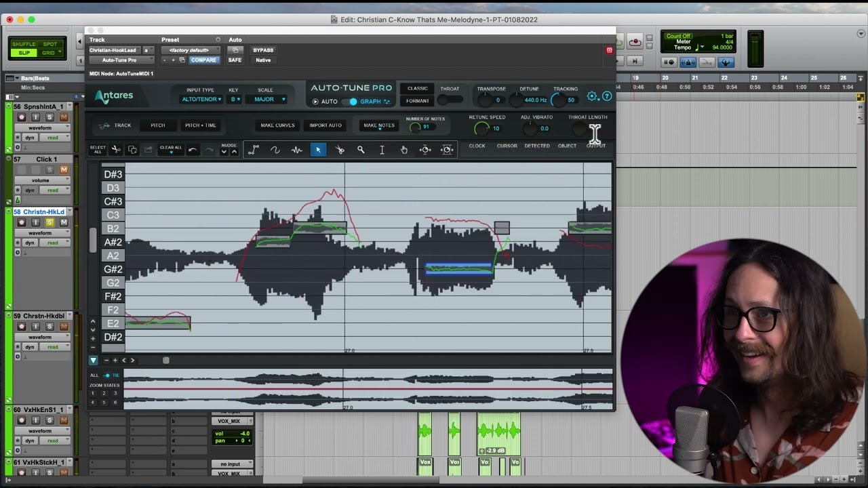The height and width of the screenshot is (488, 868).
Task: Select Track pitch mode
Action: [115, 125]
